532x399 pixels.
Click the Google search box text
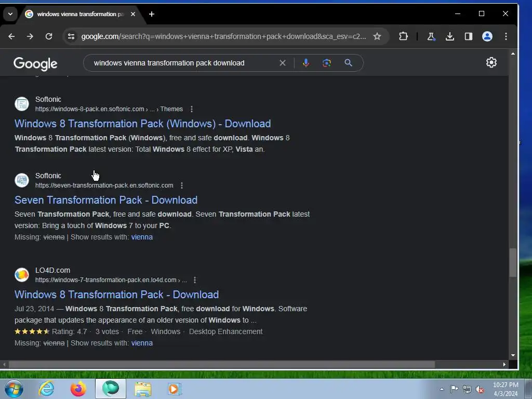pyautogui.click(x=169, y=63)
